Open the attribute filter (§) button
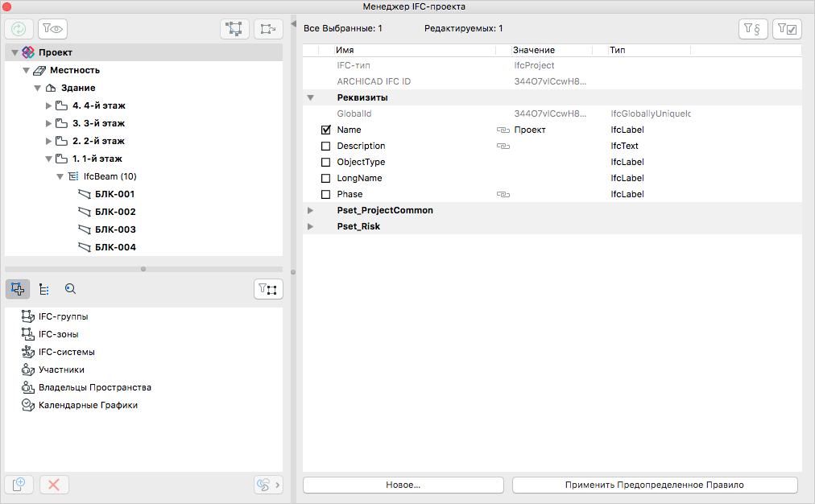The width and height of the screenshot is (815, 504). (753, 28)
